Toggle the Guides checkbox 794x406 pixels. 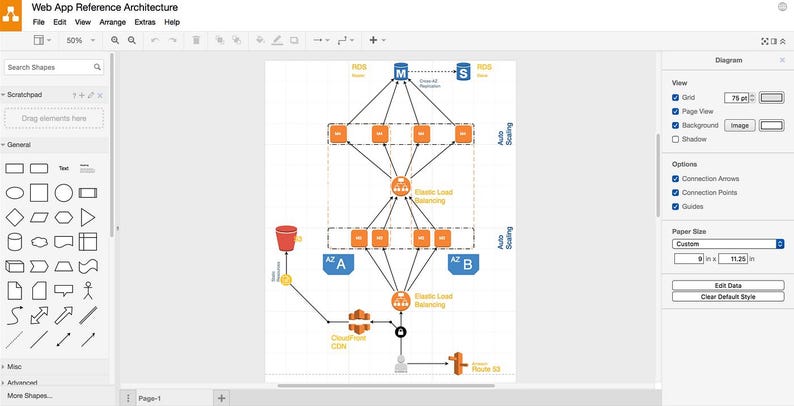pyautogui.click(x=676, y=207)
